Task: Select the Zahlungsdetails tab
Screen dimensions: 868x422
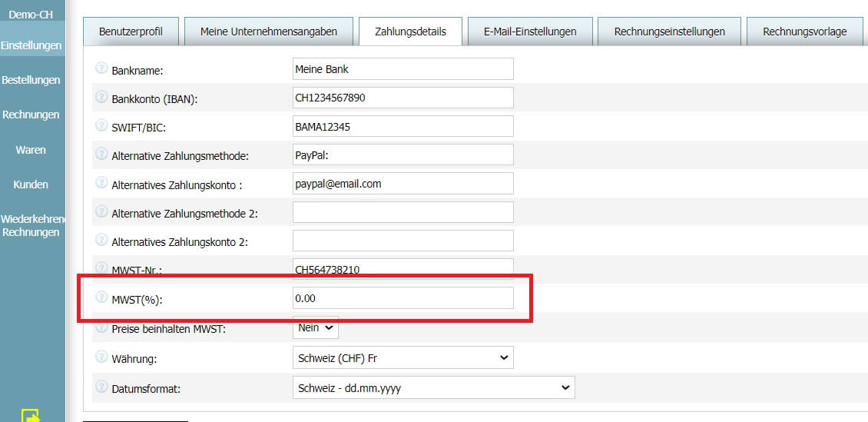Action: [x=411, y=32]
